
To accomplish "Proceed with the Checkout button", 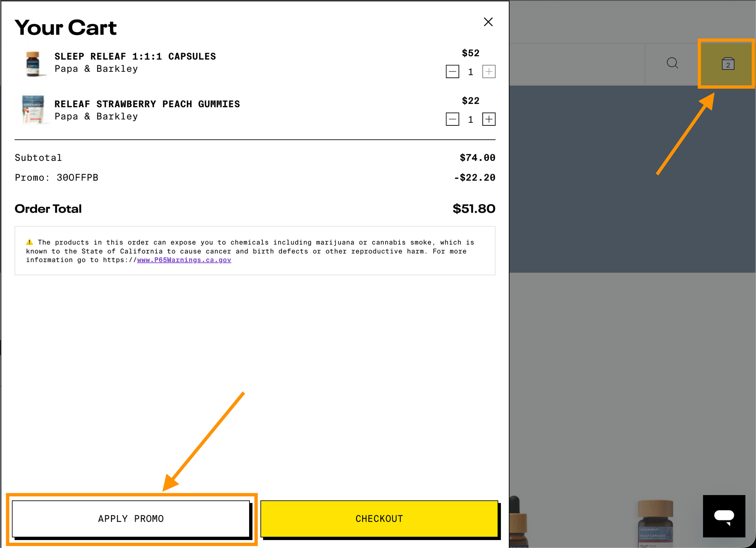I will tap(379, 519).
